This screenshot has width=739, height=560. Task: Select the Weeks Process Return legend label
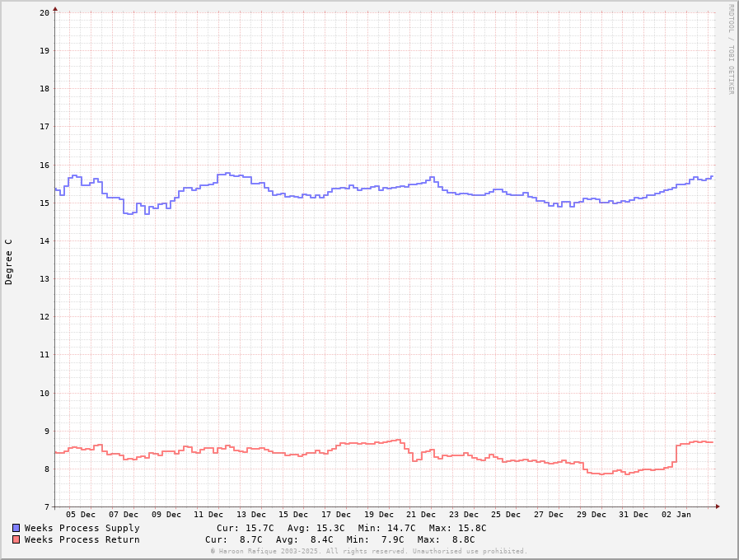point(82,539)
